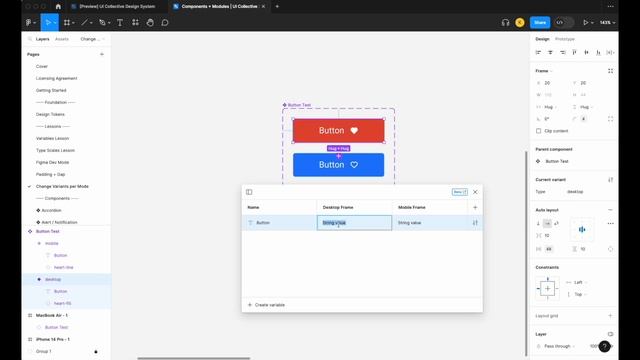Click the Present play icon

(585, 22)
